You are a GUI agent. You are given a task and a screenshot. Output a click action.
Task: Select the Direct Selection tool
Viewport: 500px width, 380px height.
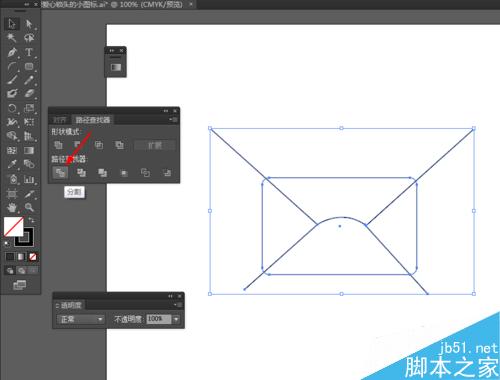pos(29,24)
